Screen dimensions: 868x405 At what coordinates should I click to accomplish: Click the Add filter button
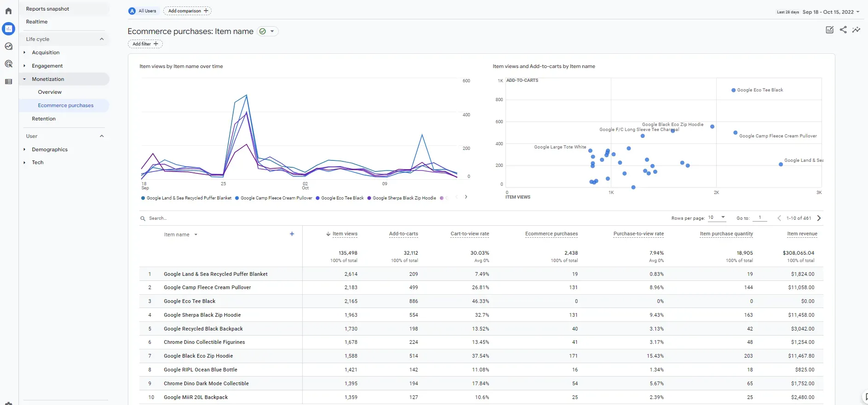click(x=145, y=44)
